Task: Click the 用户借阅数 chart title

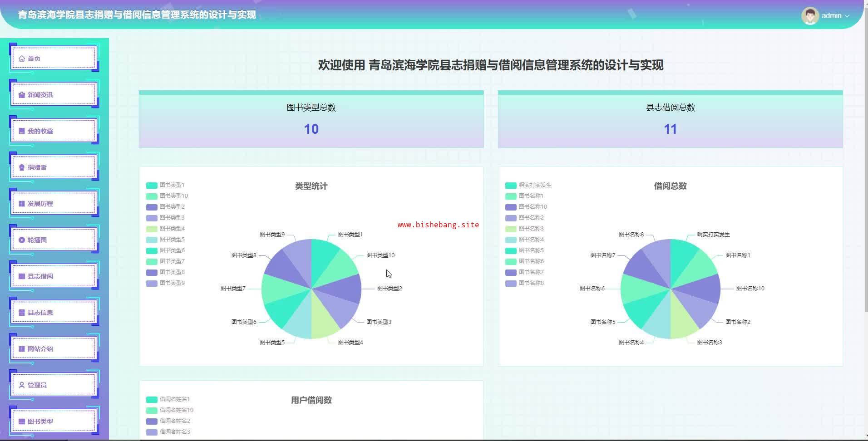Action: click(x=311, y=400)
